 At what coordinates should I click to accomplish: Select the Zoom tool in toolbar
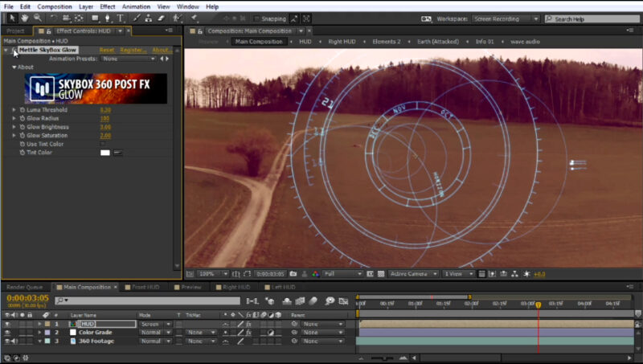38,18
